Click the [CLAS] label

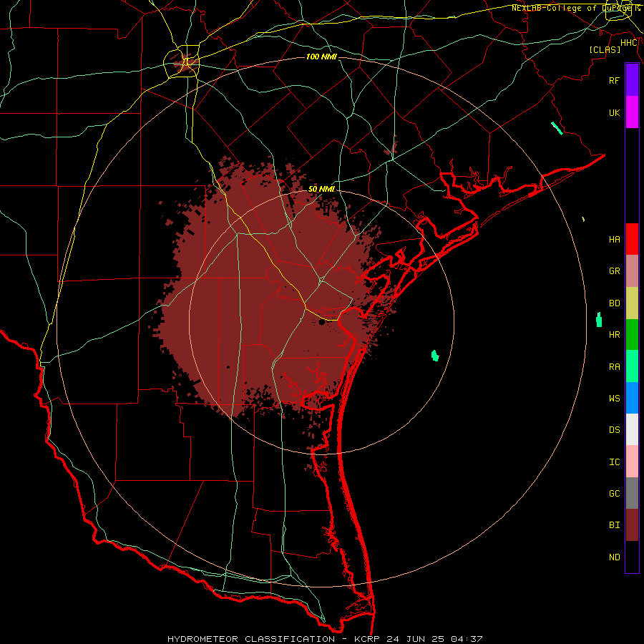tap(605, 49)
